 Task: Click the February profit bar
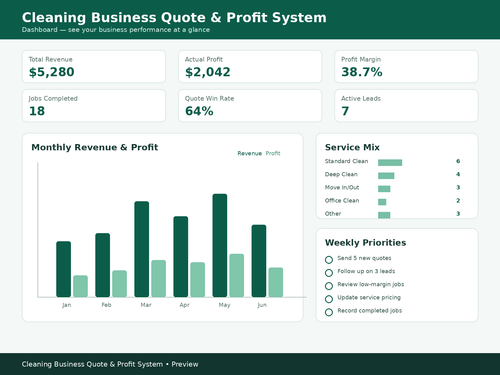pyautogui.click(x=119, y=284)
